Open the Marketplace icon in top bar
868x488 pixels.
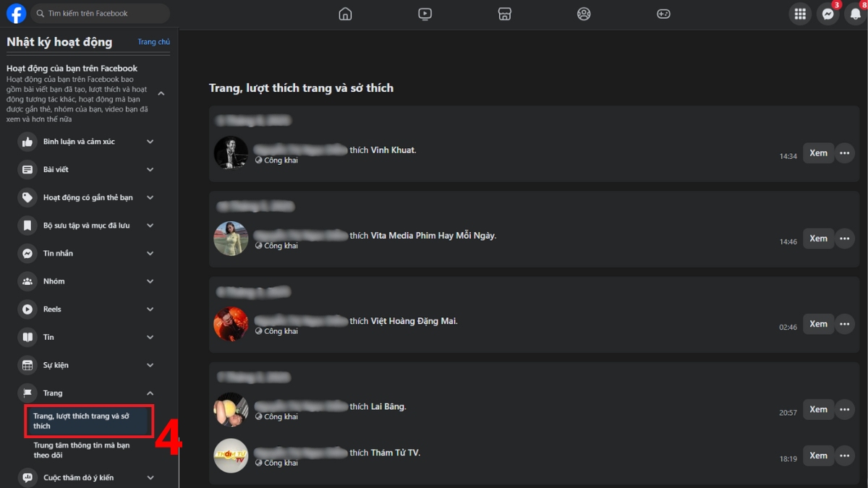click(505, 14)
